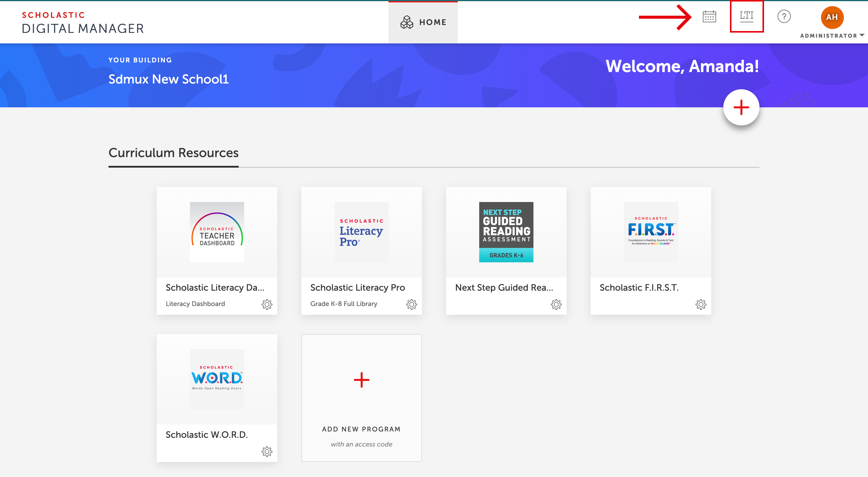Open the Literacy Pro program thumbnail

(362, 232)
